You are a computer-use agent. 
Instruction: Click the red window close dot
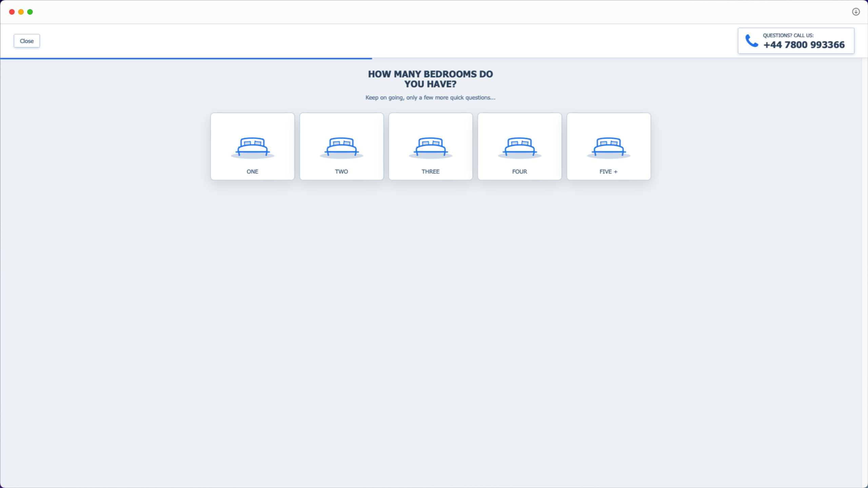pyautogui.click(x=12, y=12)
